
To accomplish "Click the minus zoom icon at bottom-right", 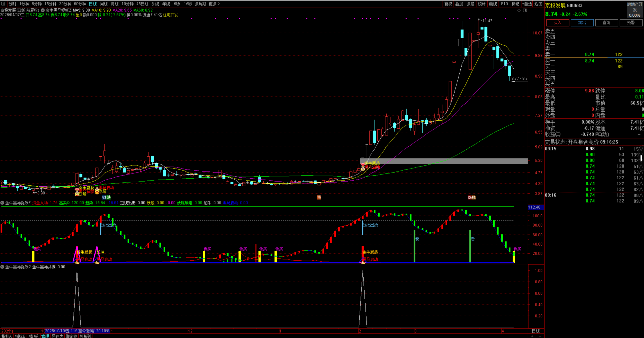I will 540,336.
